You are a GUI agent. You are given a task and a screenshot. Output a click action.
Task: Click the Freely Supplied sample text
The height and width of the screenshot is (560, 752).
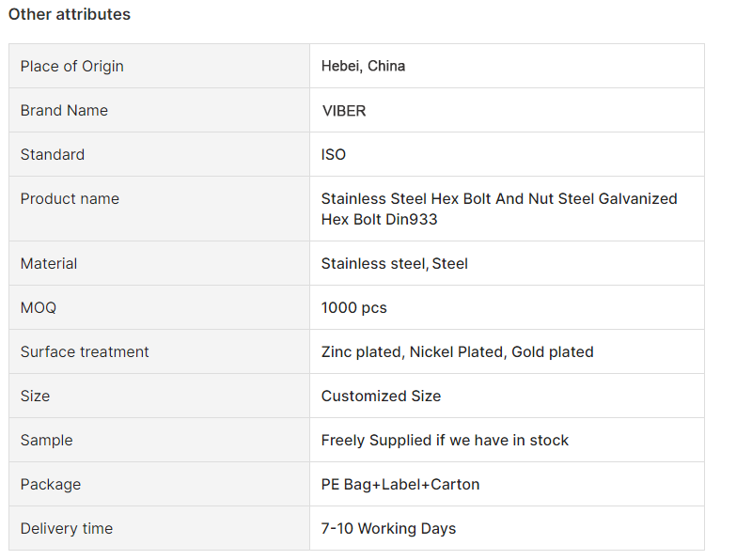point(445,440)
